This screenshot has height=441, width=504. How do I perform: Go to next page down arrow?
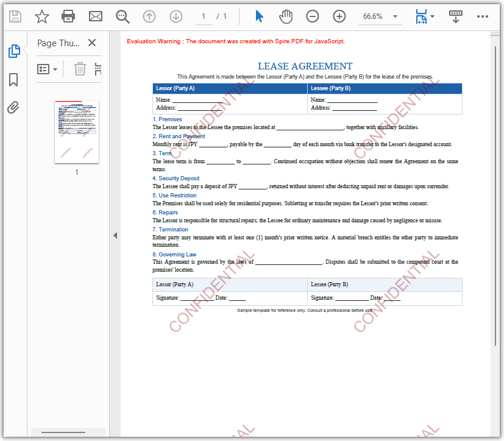click(x=176, y=16)
